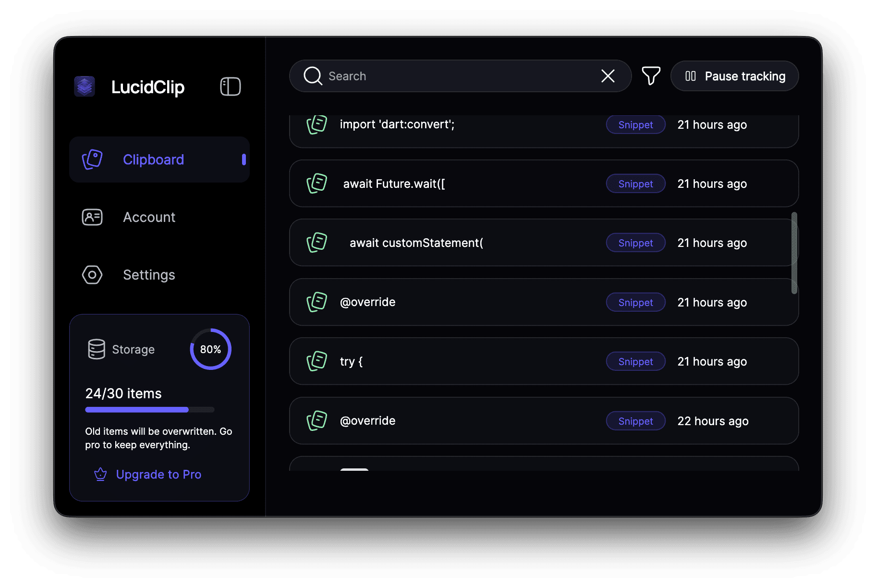Click the 80% storage progress ring
876x588 pixels.
(x=210, y=349)
